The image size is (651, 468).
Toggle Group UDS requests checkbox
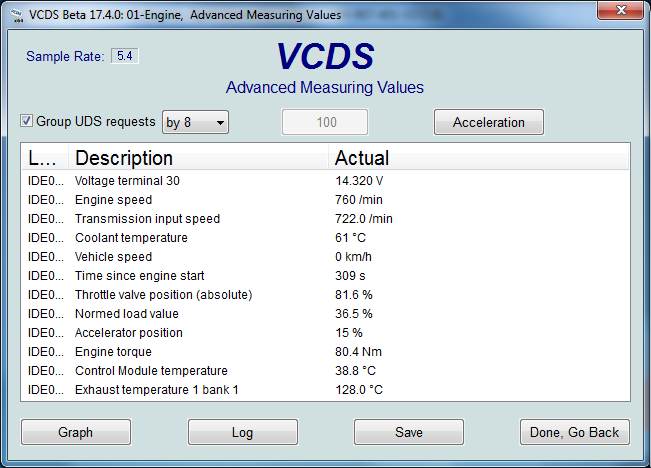pos(27,121)
